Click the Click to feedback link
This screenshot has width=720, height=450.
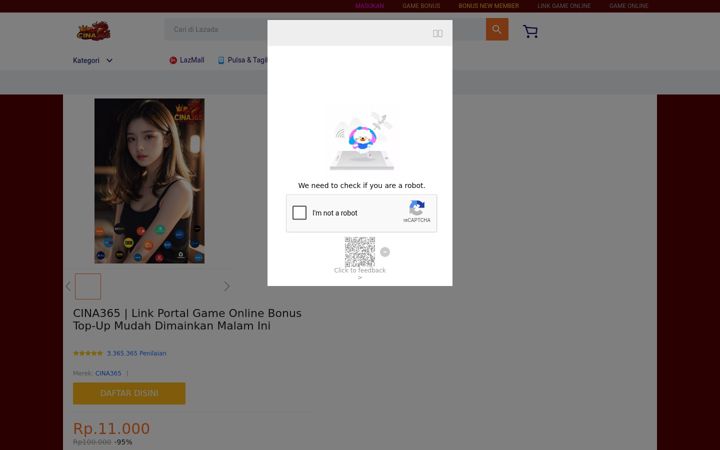point(360,270)
